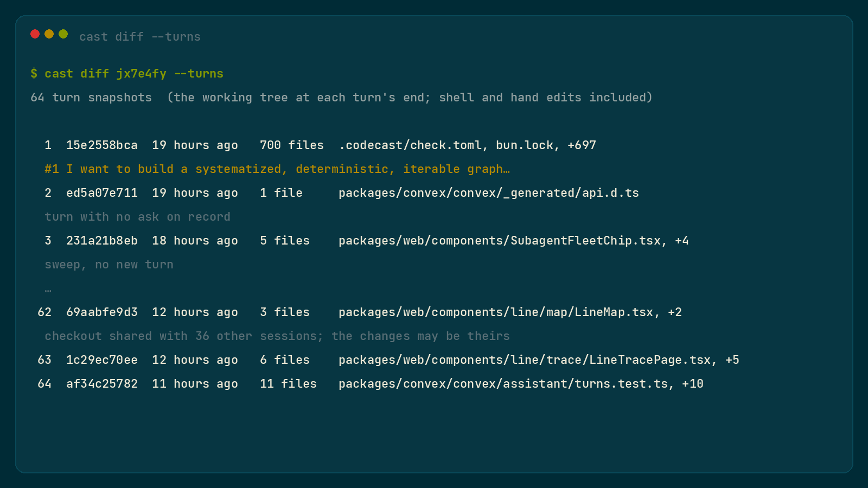This screenshot has height=488, width=868.
Task: Click '6 files' in the turn 63 row
Action: pyautogui.click(x=285, y=360)
